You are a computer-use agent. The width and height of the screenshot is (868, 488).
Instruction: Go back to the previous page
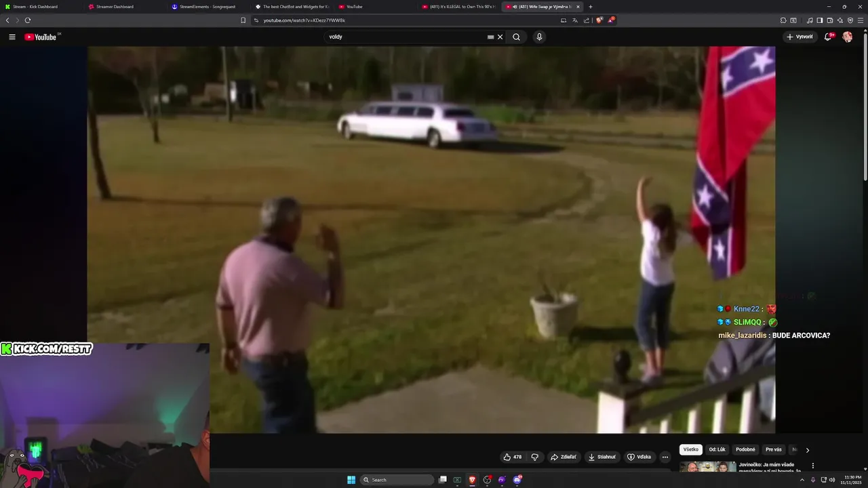click(7, 20)
